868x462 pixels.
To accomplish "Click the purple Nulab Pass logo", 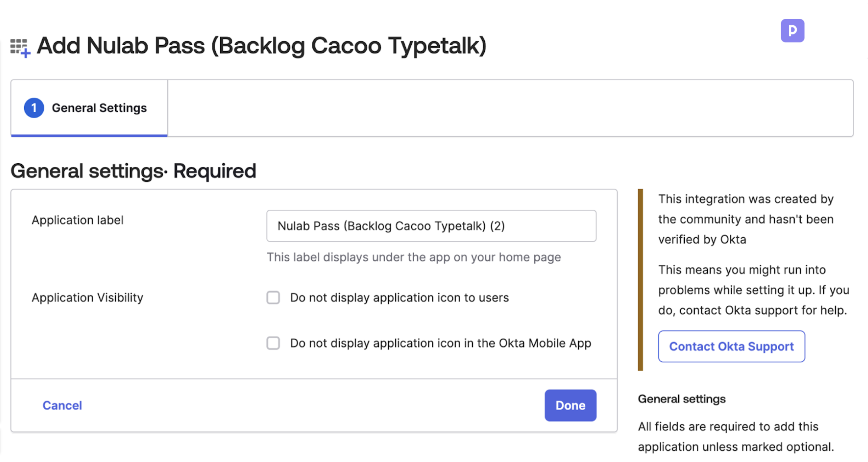I will (792, 31).
